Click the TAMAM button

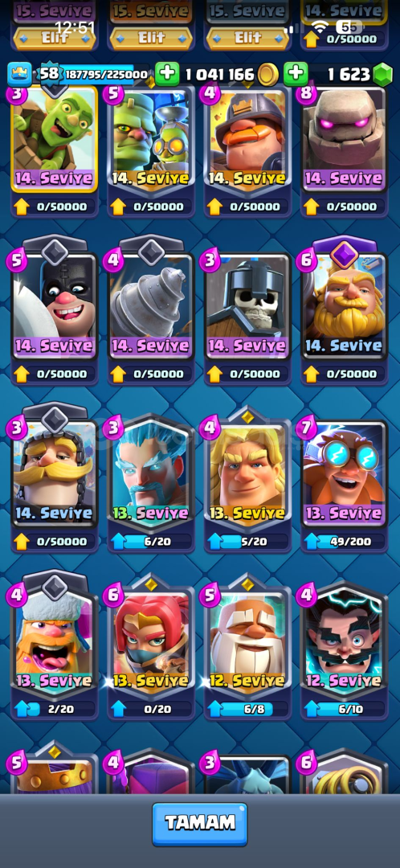pos(200,824)
